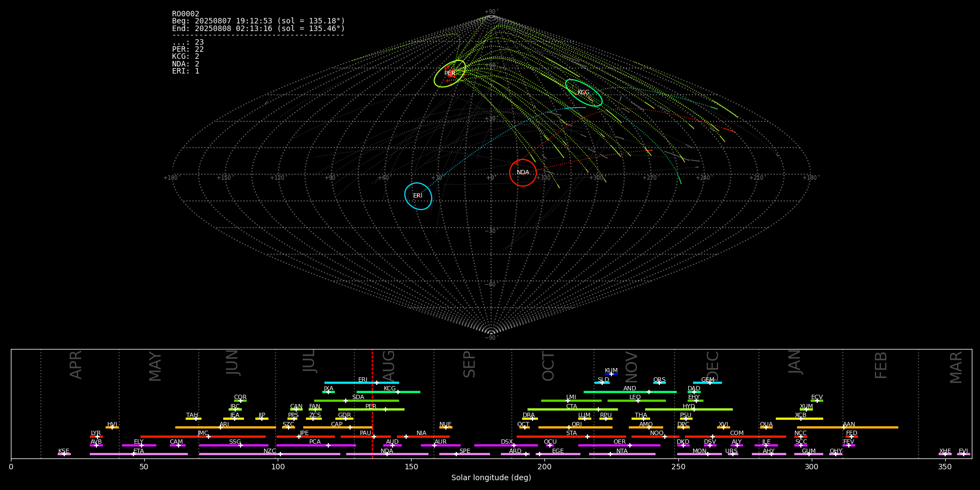This screenshot has width=980, height=490.
Task: Click the KCG green radiant ellipse
Action: [584, 93]
